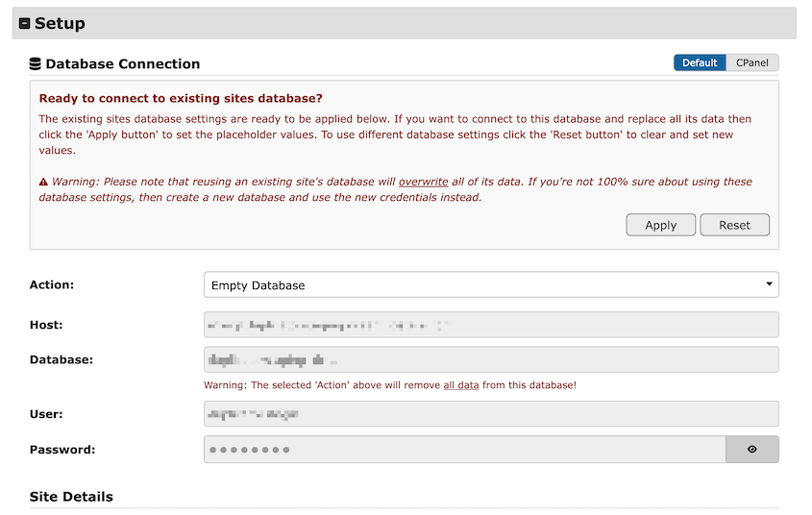Click the 'Database:' label
The image size is (812, 515).
(x=62, y=359)
